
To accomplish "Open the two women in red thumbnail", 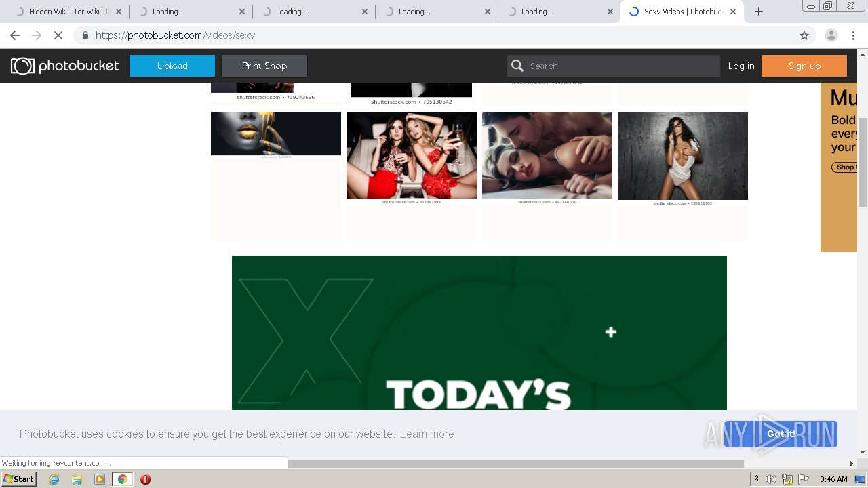I will pos(412,155).
